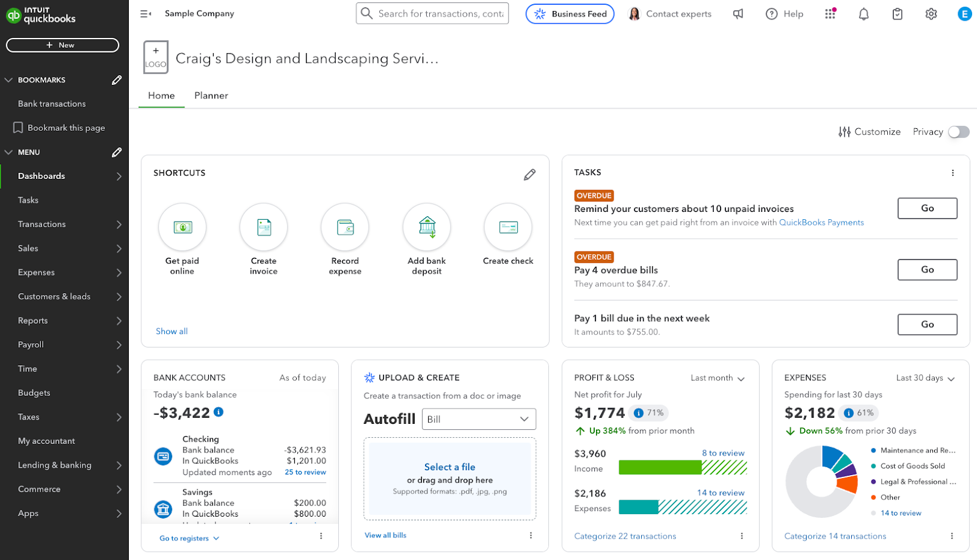Image resolution: width=977 pixels, height=560 pixels.
Task: Add company logo placeholder
Action: click(x=156, y=57)
